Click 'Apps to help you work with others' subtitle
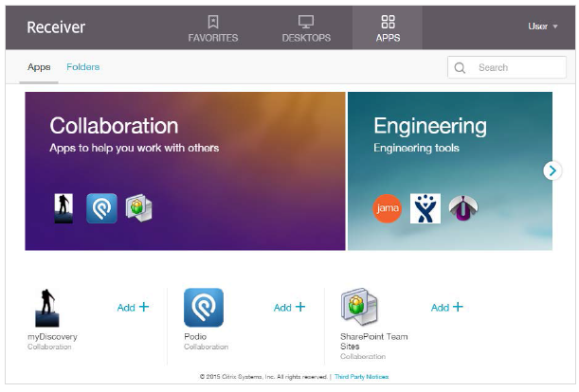Viewport: 579px width, 392px height. point(135,148)
